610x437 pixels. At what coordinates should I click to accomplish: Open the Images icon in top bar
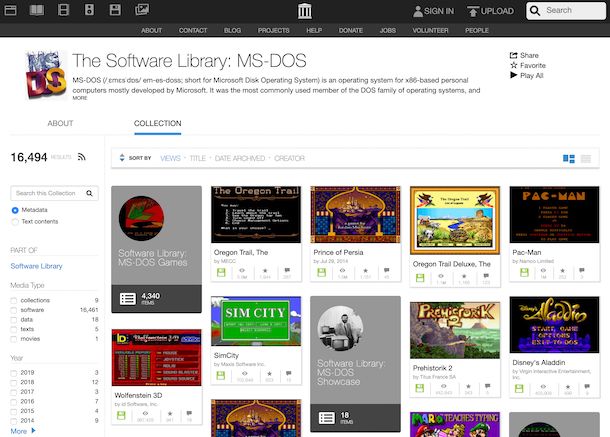(x=142, y=9)
